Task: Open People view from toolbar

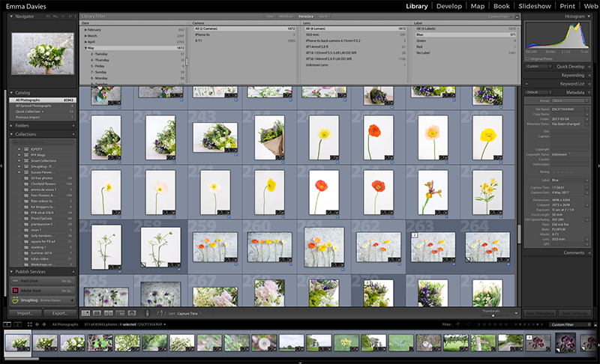Action: click(x=132, y=313)
